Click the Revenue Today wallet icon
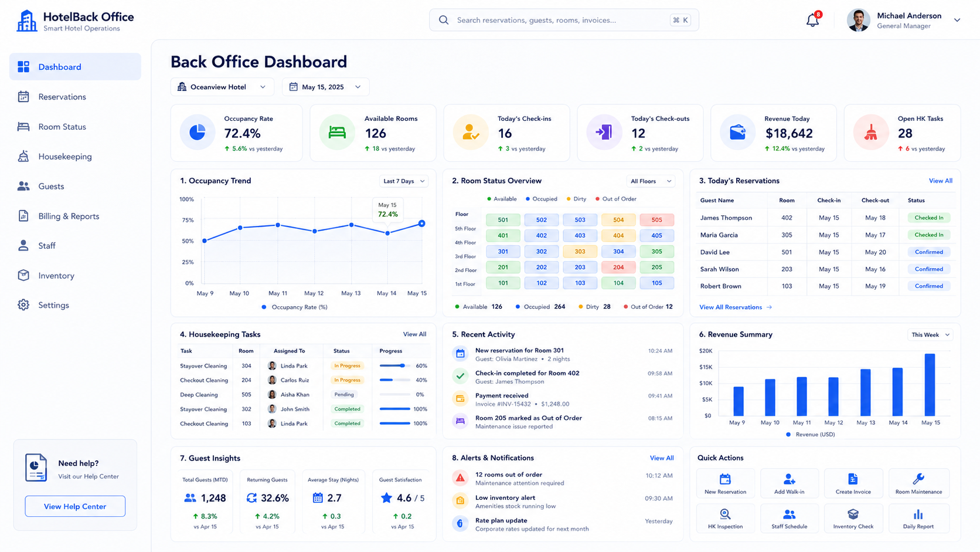Screen dimensions: 980x552 pyautogui.click(x=737, y=133)
